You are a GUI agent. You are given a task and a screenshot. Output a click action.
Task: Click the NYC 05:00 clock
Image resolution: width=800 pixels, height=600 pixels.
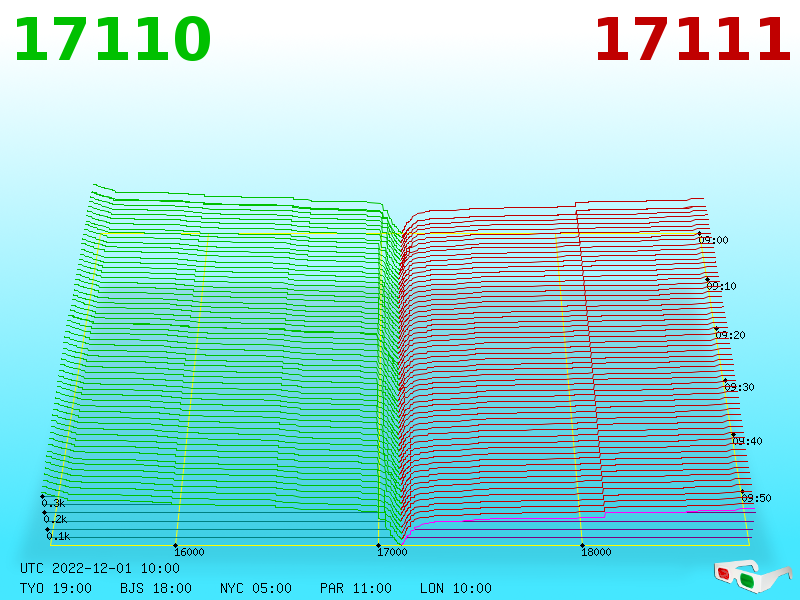[256, 588]
